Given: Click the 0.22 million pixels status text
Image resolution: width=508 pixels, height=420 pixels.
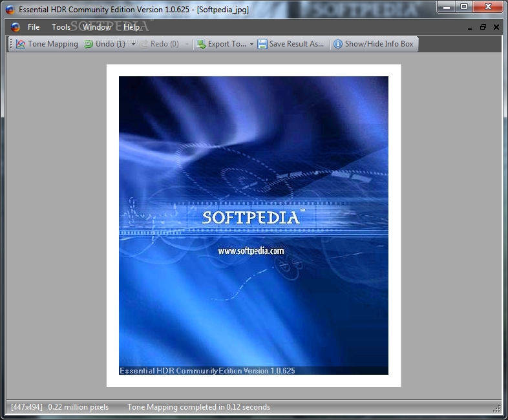Looking at the screenshot, I should coord(78,407).
